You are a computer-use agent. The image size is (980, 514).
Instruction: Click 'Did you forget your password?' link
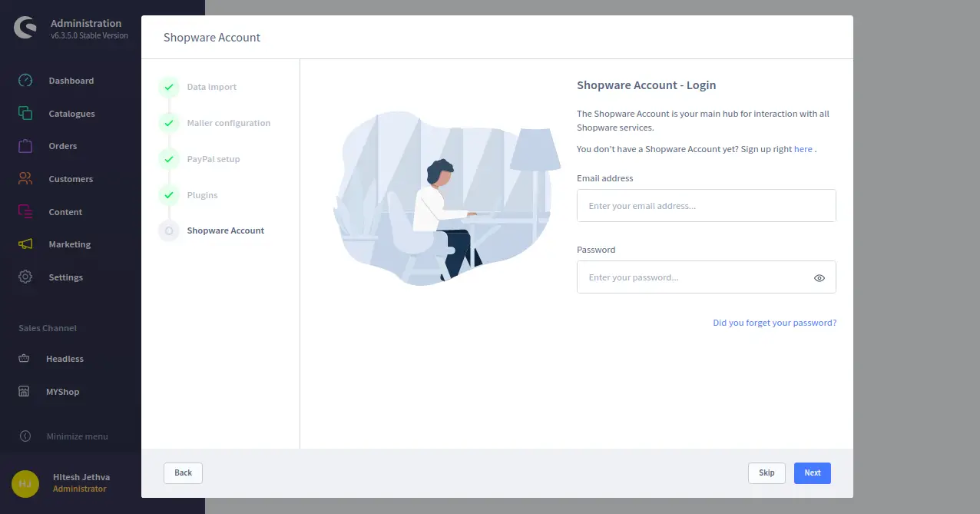774,323
